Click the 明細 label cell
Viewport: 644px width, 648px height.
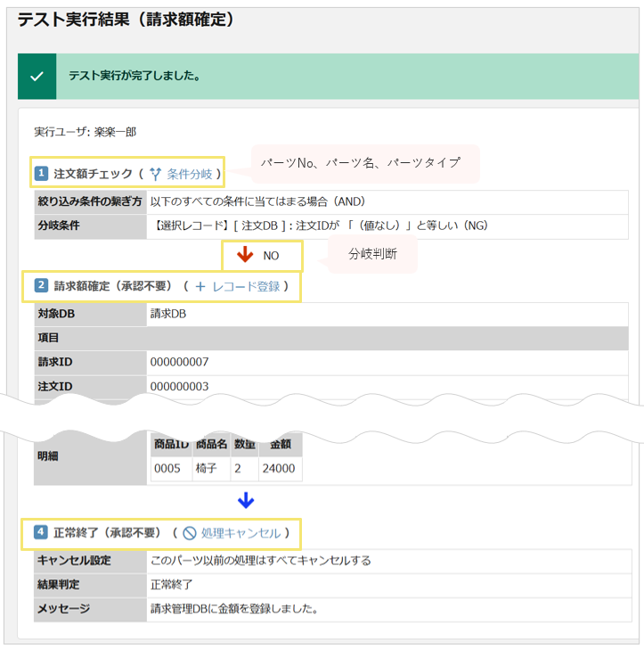(91, 457)
